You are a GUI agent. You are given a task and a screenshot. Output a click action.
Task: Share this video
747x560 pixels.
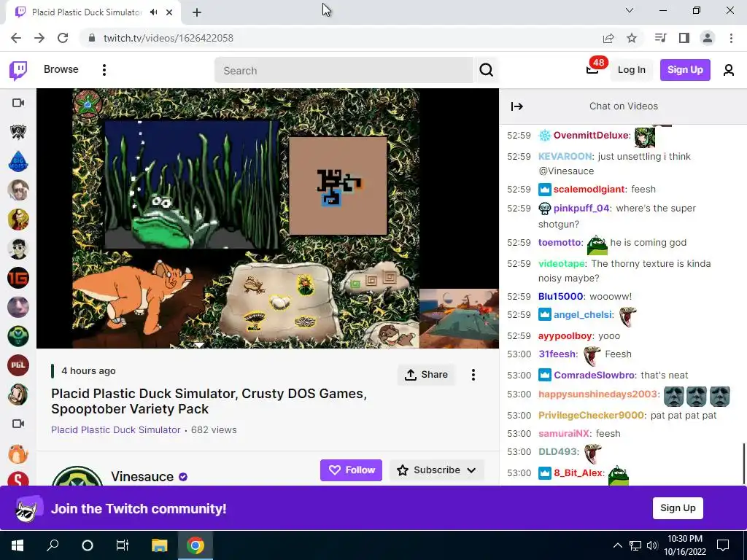click(x=426, y=375)
